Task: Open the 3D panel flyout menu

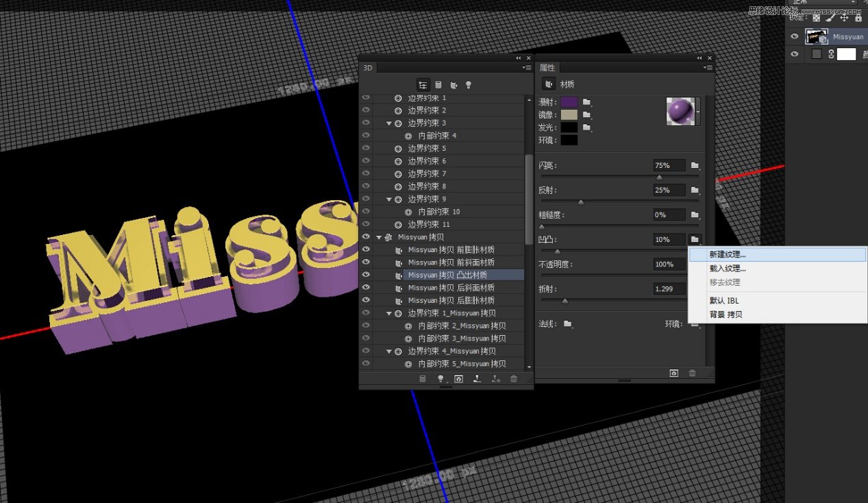Action: (x=527, y=67)
